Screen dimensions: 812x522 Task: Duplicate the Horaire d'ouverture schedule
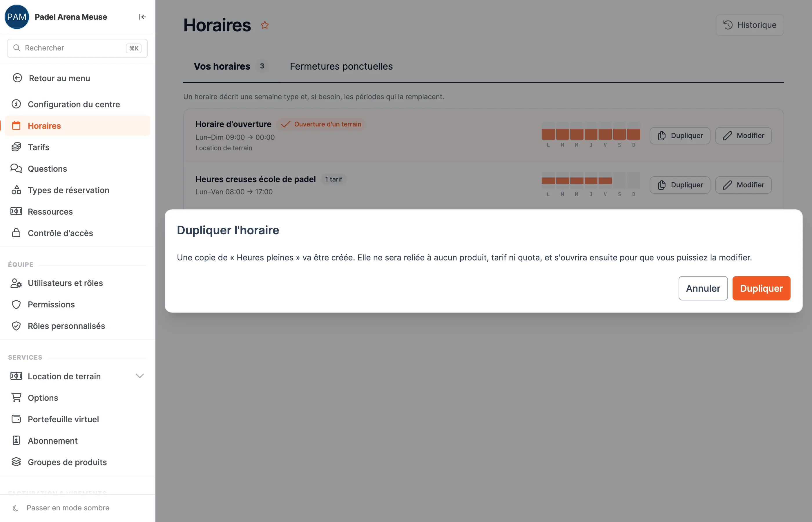(x=680, y=136)
